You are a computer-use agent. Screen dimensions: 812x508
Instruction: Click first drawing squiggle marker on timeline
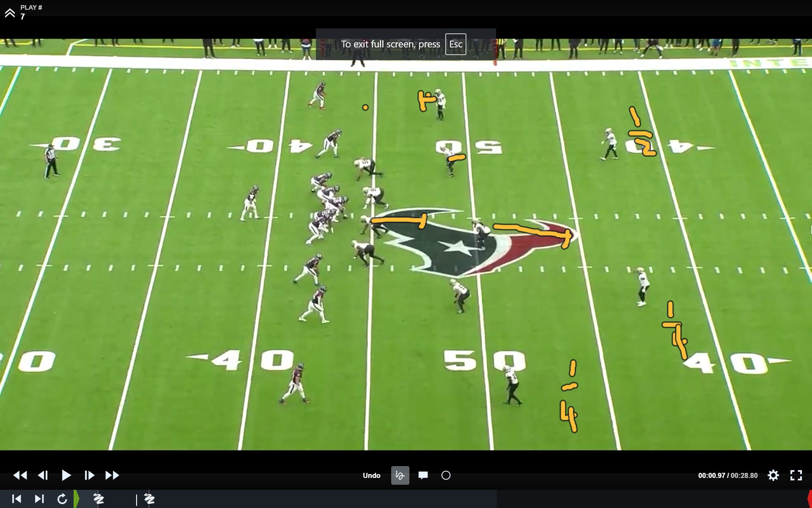click(99, 499)
